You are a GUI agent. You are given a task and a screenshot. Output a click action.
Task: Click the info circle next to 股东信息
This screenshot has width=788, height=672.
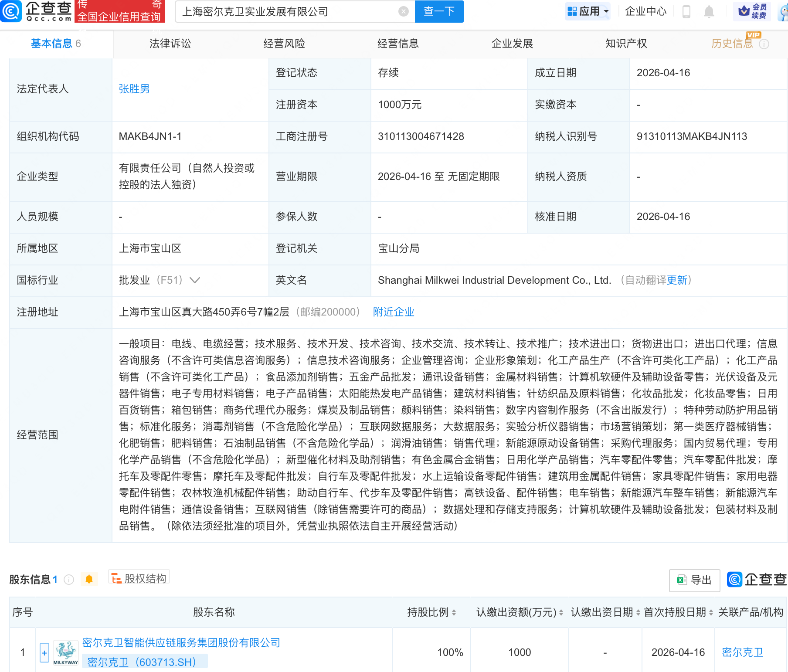[68, 579]
